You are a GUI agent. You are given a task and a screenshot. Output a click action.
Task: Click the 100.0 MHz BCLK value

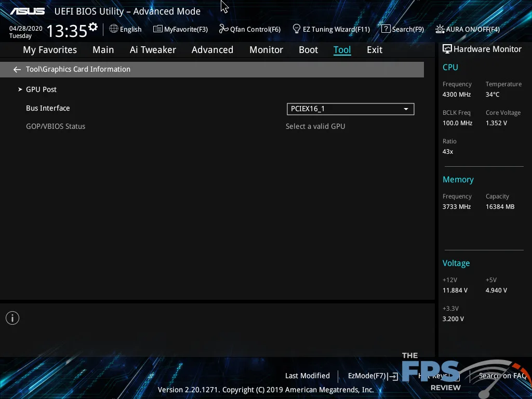click(x=457, y=123)
